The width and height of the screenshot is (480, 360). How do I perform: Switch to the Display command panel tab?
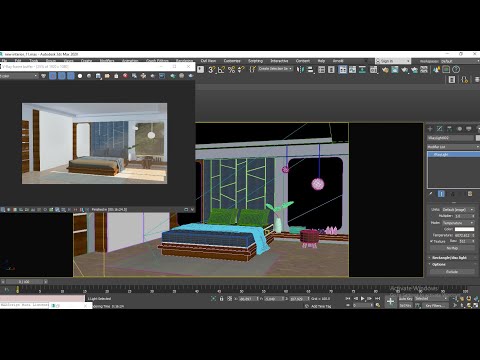(x=469, y=129)
